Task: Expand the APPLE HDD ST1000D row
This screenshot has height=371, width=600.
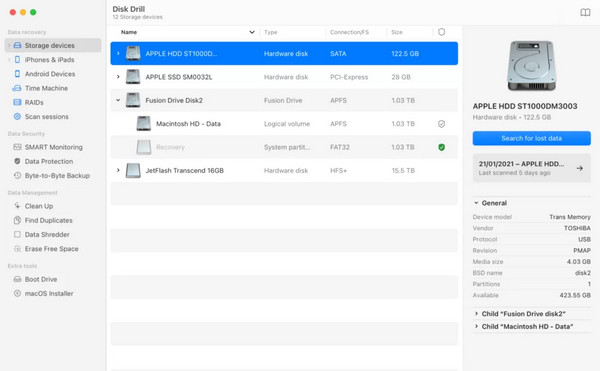Action: (x=118, y=53)
